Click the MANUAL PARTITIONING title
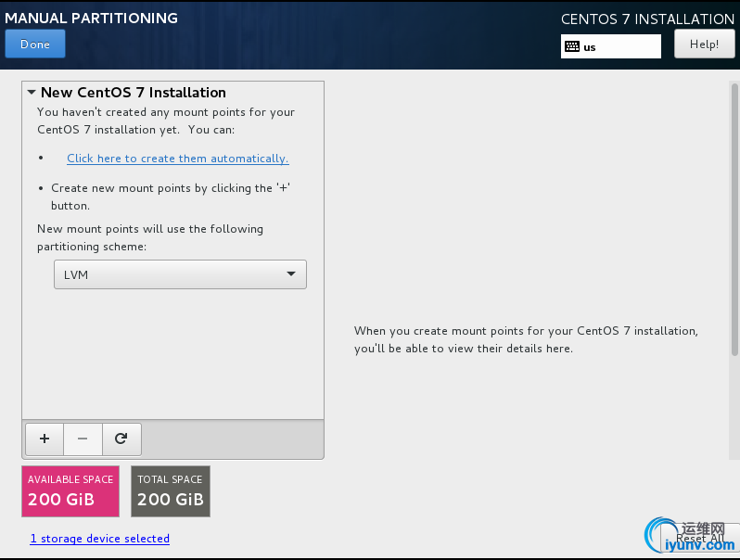Viewport: 740px width, 560px height. 91,18
